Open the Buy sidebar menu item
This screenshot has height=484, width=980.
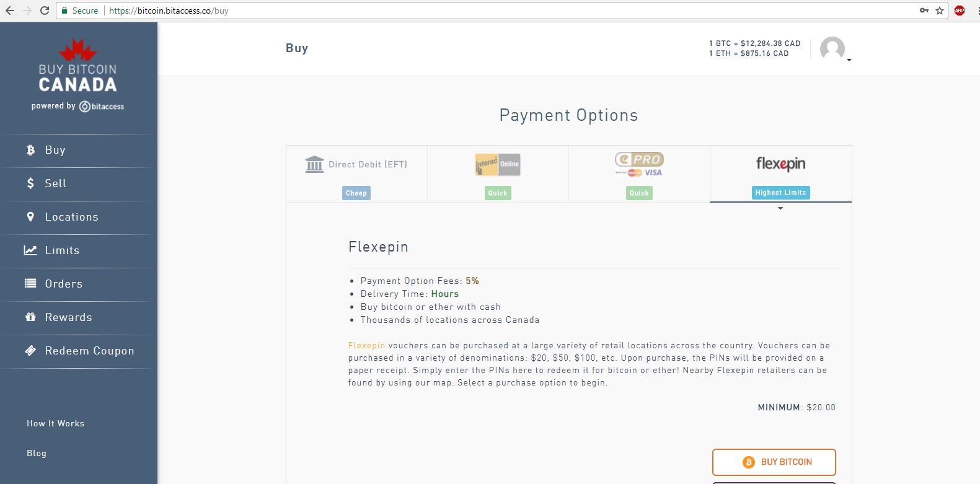pyautogui.click(x=79, y=151)
